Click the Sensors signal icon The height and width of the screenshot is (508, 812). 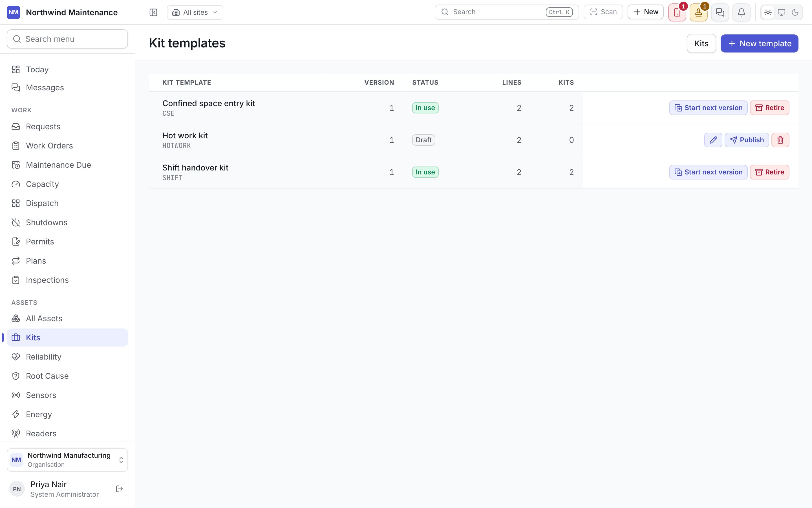[16, 395]
